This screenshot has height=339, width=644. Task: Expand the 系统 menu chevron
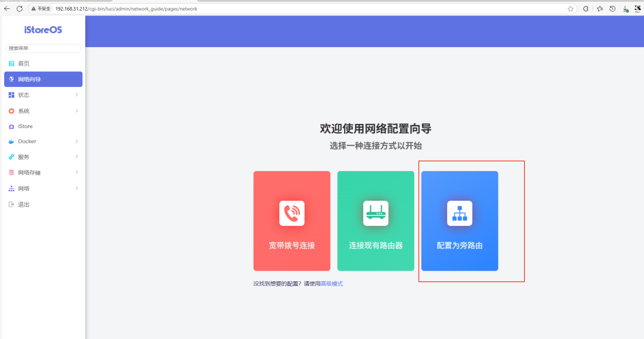coord(77,111)
